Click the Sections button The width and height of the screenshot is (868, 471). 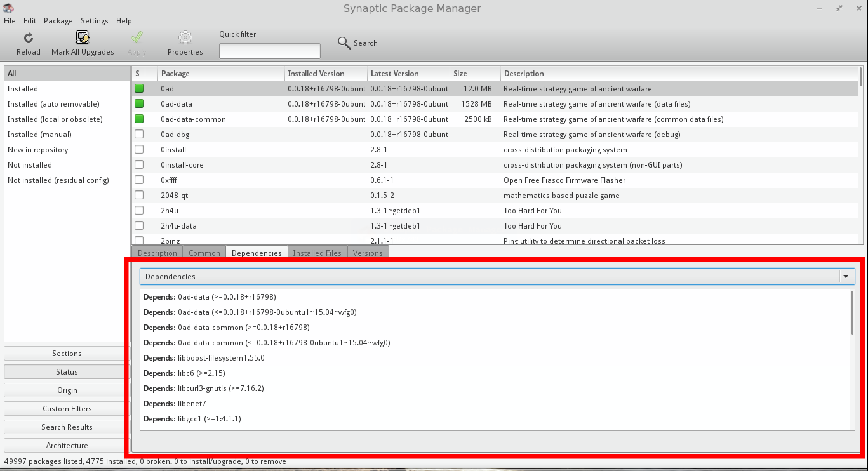coord(67,354)
